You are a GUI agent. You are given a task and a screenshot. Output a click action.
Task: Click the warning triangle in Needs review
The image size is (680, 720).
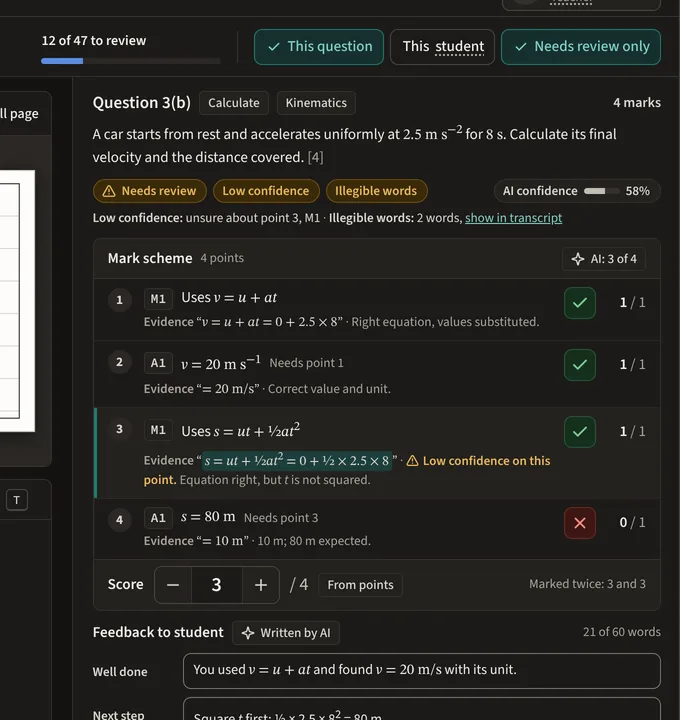(109, 191)
